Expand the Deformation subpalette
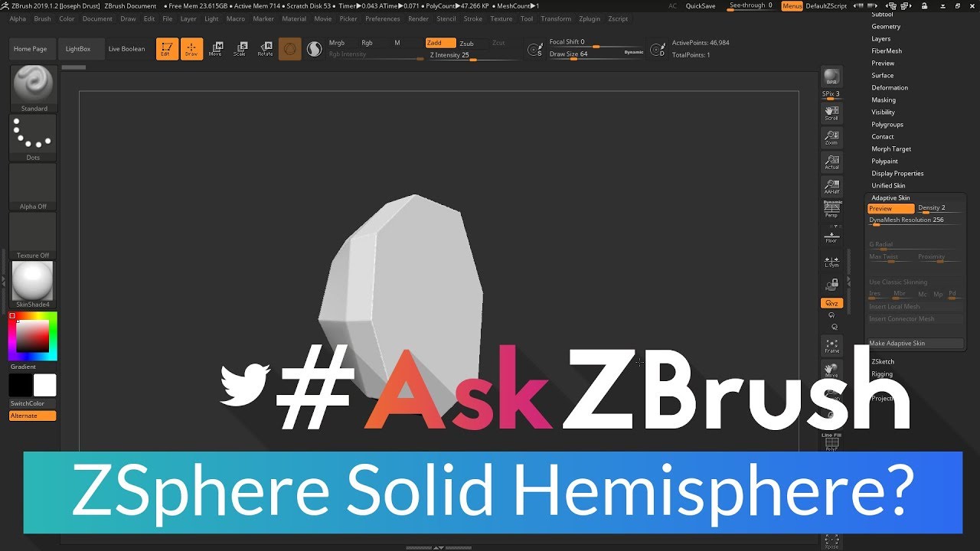The height and width of the screenshot is (551, 980). [890, 87]
